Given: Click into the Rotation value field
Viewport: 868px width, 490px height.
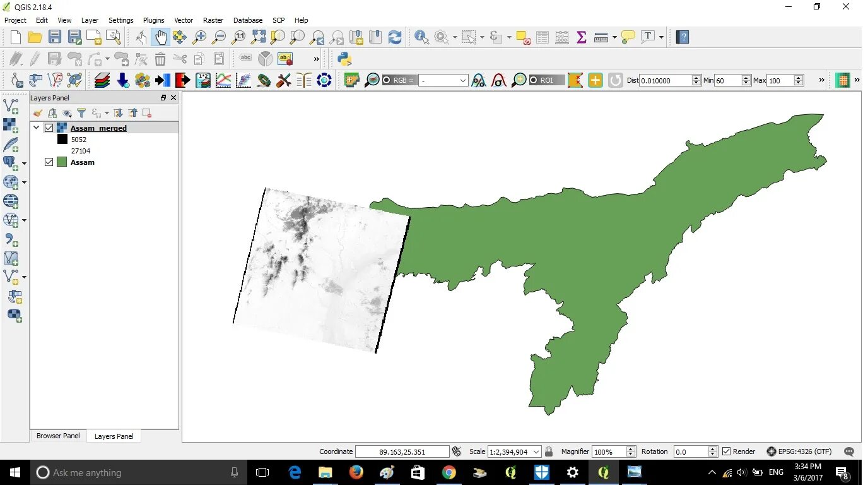Looking at the screenshot, I should 691,451.
